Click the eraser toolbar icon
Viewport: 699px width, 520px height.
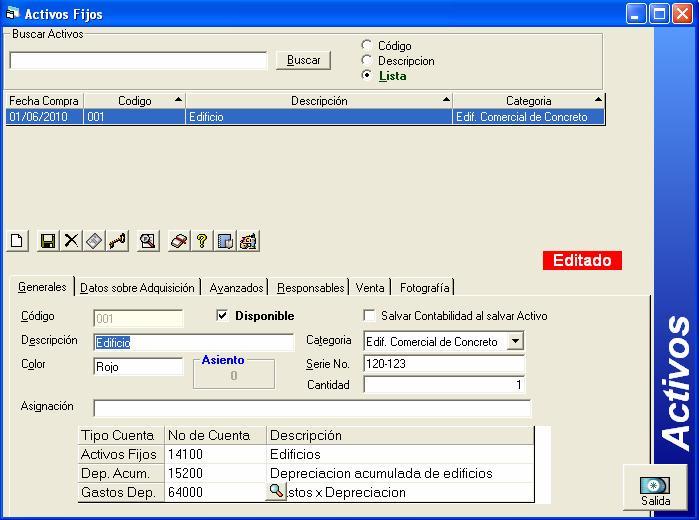(179, 241)
